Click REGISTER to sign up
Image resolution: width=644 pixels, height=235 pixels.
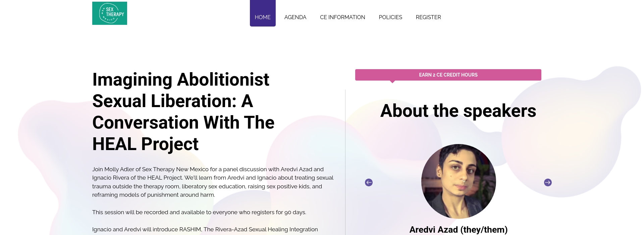[428, 17]
